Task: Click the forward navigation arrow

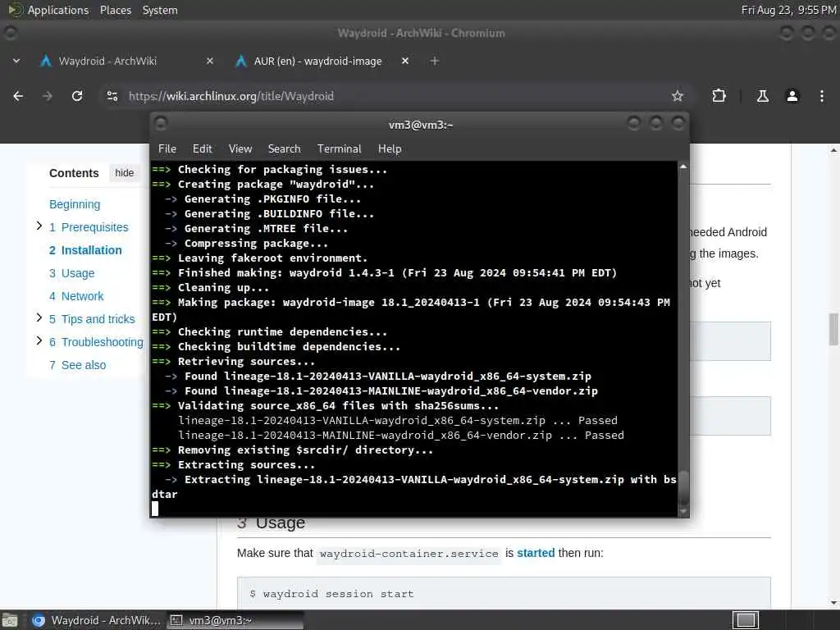Action: click(x=48, y=96)
